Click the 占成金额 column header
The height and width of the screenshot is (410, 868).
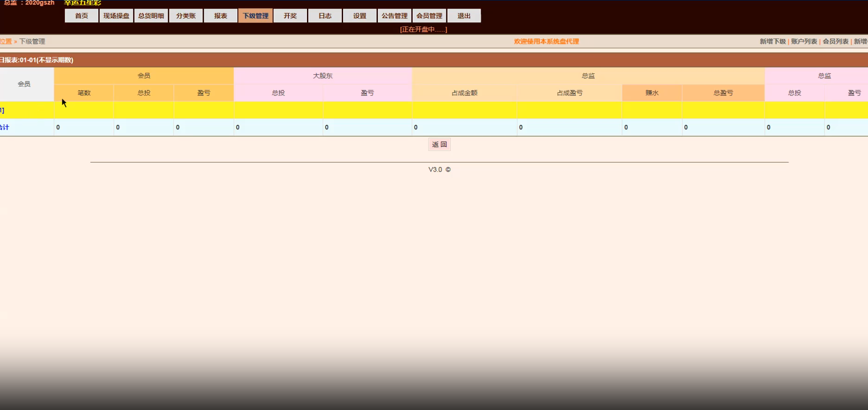click(x=464, y=93)
